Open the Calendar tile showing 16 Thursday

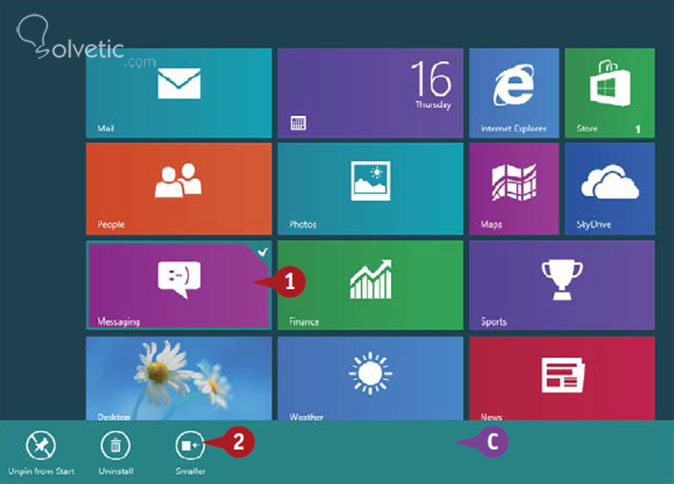(370, 93)
